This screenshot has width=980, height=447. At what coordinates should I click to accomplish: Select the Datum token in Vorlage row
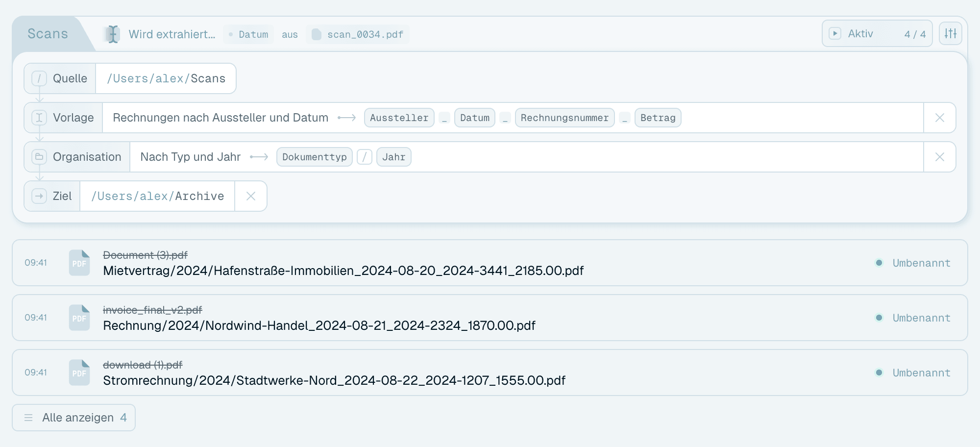[x=475, y=118]
